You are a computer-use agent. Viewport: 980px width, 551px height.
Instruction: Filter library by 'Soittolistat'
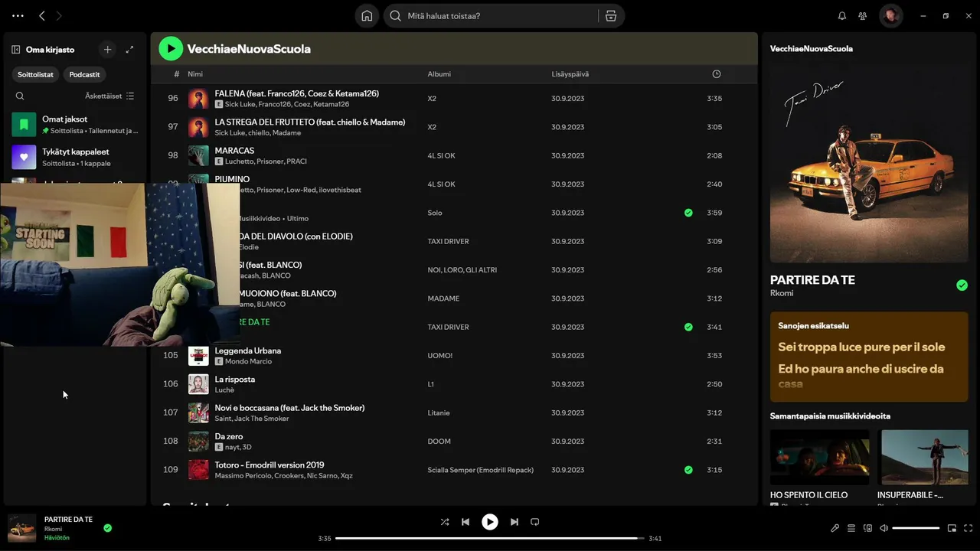click(35, 74)
